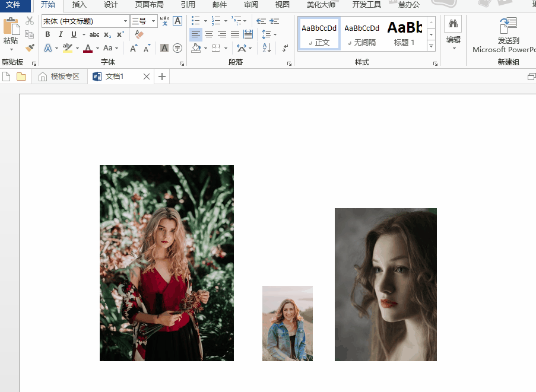The image size is (536, 392).
Task: Open the 页面布局 ribbon tab
Action: [x=149, y=5]
